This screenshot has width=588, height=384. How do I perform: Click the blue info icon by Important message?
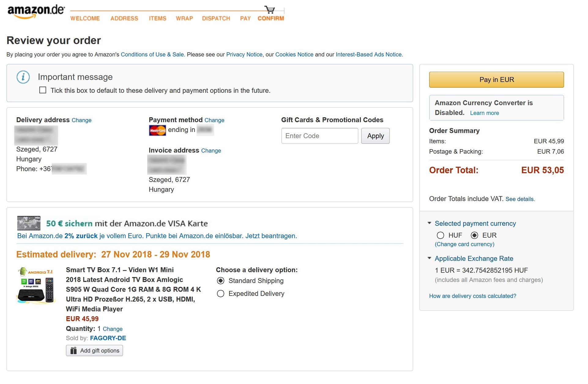(x=23, y=77)
